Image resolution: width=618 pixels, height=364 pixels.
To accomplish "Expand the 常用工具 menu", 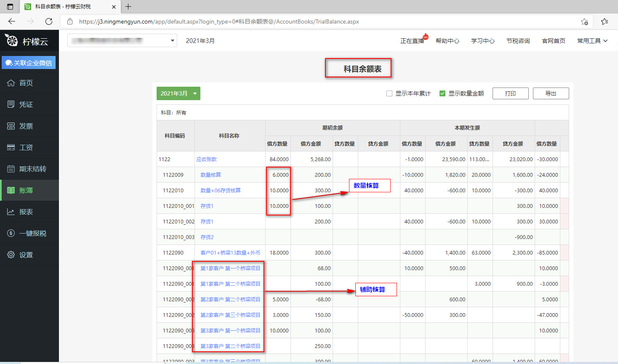I will [592, 41].
